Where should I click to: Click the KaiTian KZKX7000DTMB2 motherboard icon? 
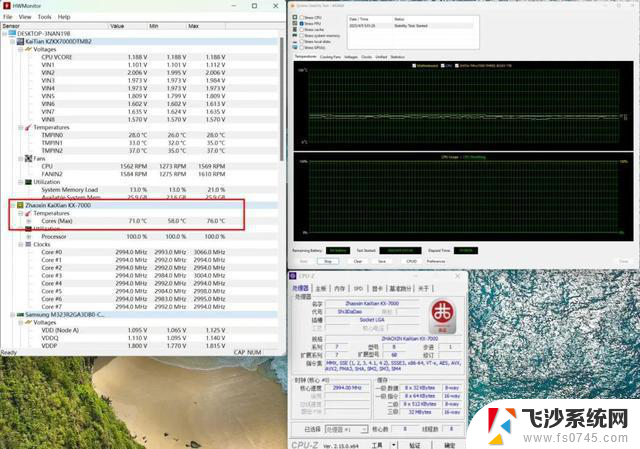[x=20, y=41]
